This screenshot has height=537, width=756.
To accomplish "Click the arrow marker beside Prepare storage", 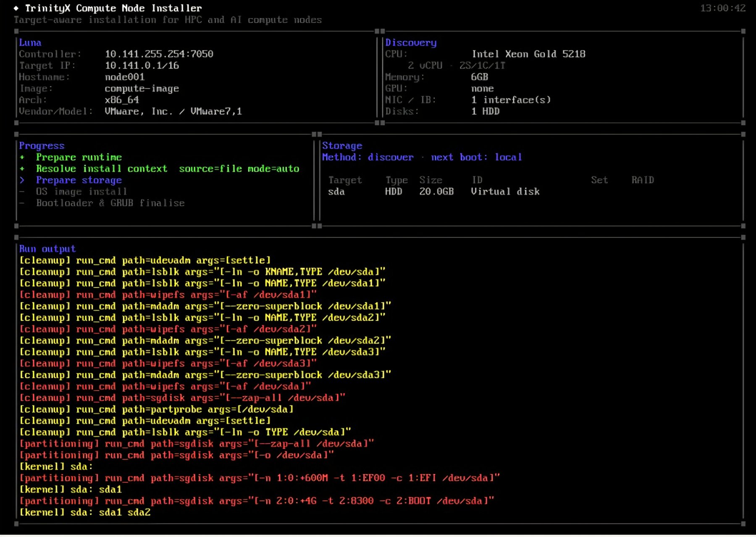I will 22,180.
